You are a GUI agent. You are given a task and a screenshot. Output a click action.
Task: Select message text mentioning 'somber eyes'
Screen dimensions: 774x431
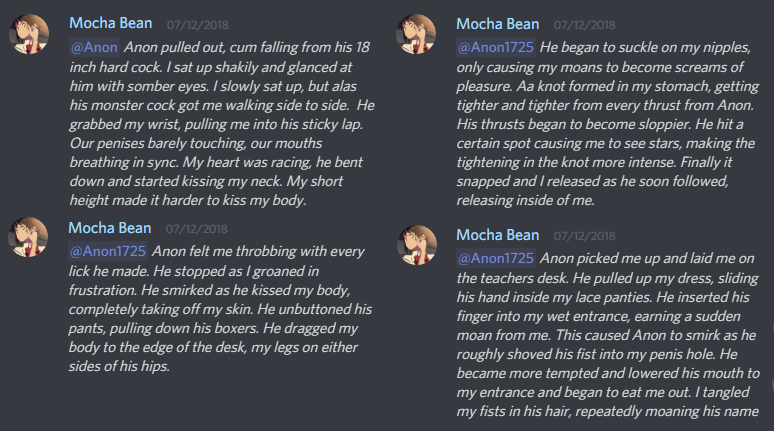point(222,123)
